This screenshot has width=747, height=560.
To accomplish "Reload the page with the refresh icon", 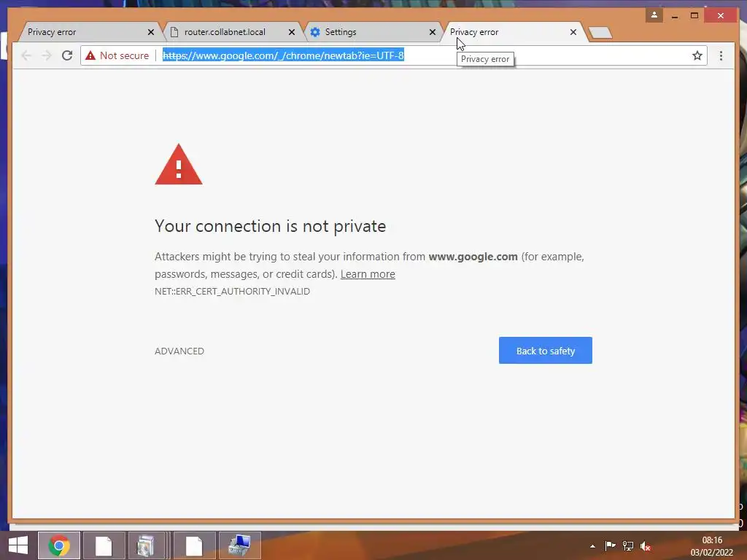I will [67, 55].
